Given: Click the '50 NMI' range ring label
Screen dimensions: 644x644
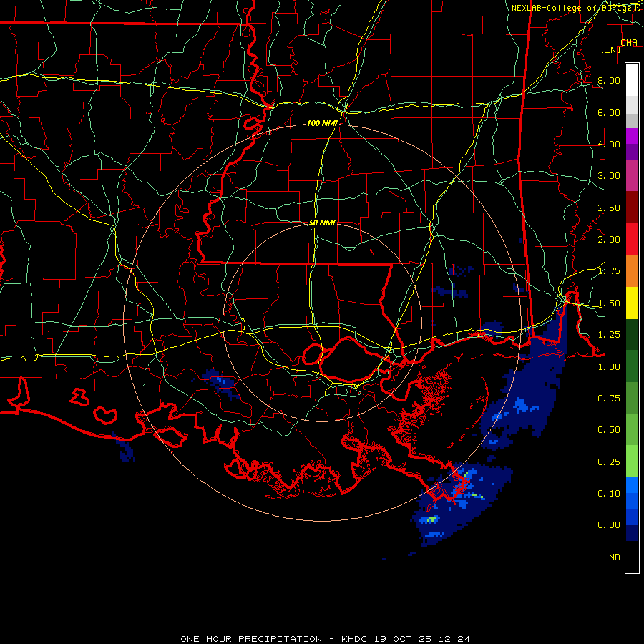Looking at the screenshot, I should point(322,223).
